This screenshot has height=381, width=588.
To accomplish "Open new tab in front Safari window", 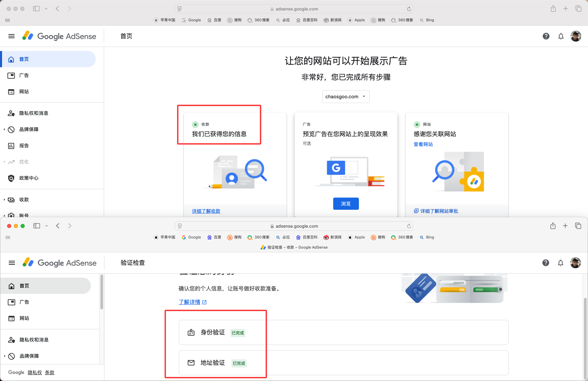I will 565,226.
